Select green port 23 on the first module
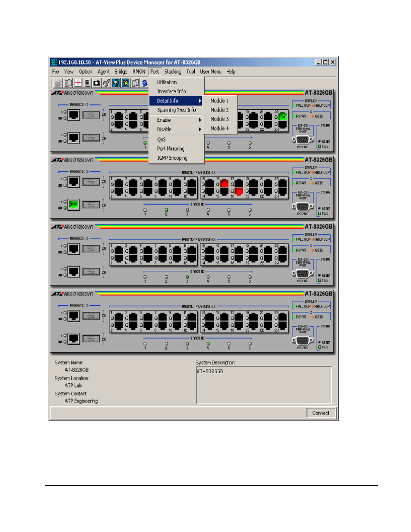This screenshot has height=532, width=411. point(283,116)
